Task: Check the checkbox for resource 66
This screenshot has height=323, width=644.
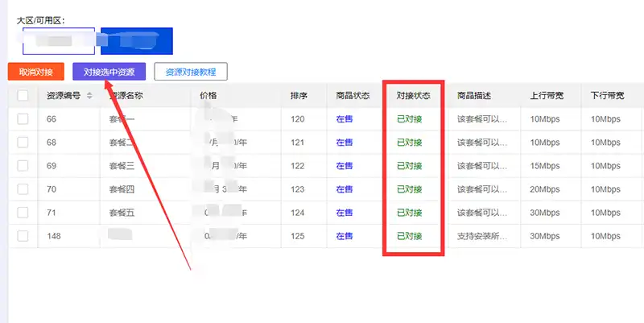Action: click(x=23, y=119)
